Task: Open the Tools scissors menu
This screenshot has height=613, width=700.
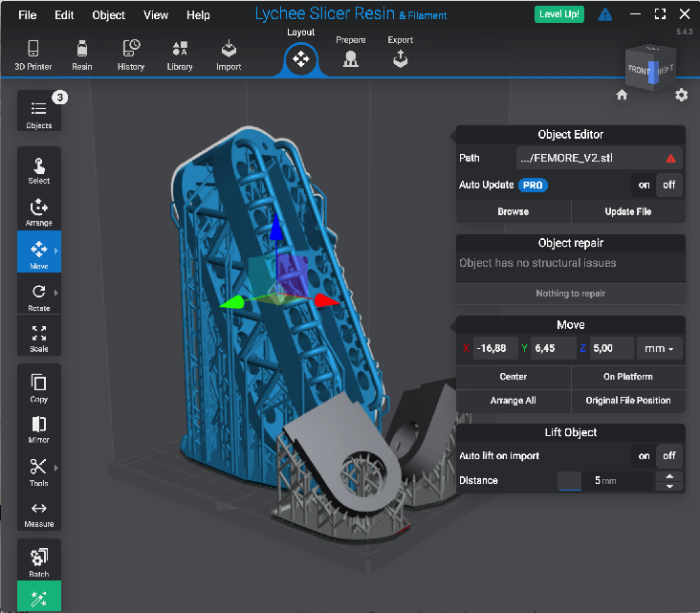Action: (39, 471)
